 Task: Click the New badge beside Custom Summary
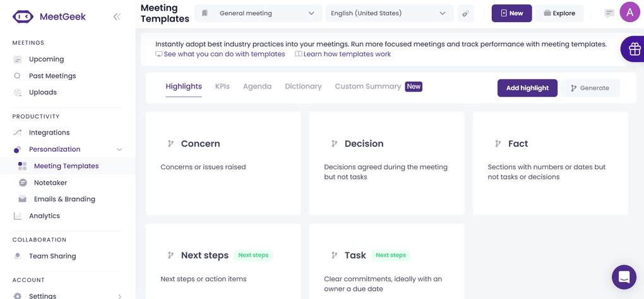coord(414,87)
